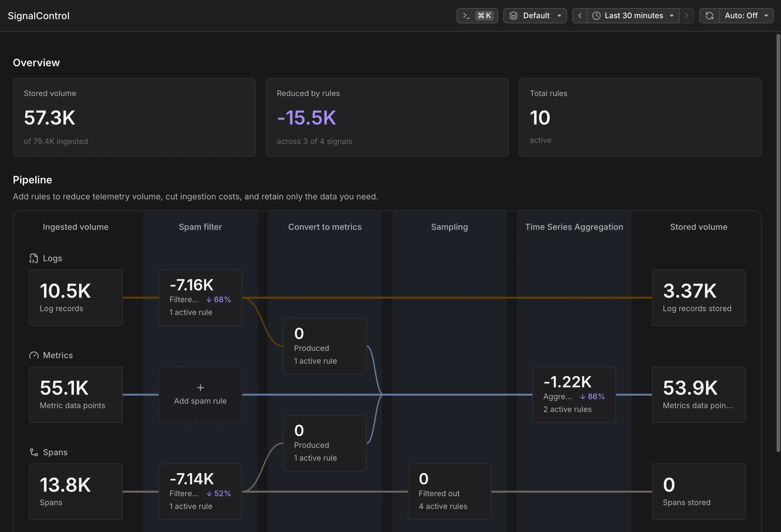Click the refresh icon button

coord(709,16)
